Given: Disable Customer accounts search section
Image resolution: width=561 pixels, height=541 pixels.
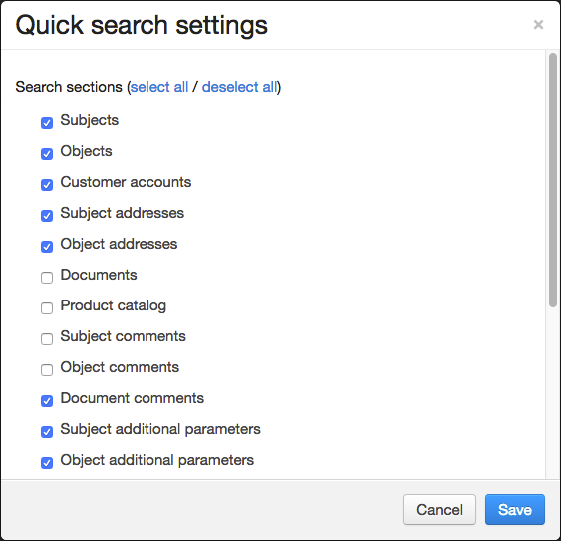Looking at the screenshot, I should click(47, 185).
